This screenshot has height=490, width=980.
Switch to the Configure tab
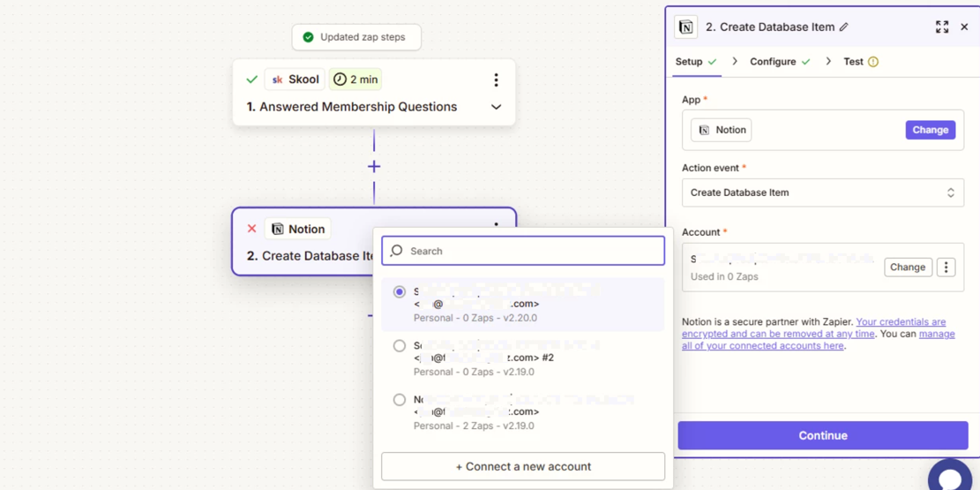780,62
